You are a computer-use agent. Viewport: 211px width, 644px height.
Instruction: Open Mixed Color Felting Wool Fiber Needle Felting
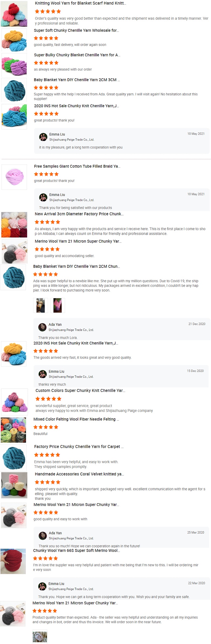[76, 419]
